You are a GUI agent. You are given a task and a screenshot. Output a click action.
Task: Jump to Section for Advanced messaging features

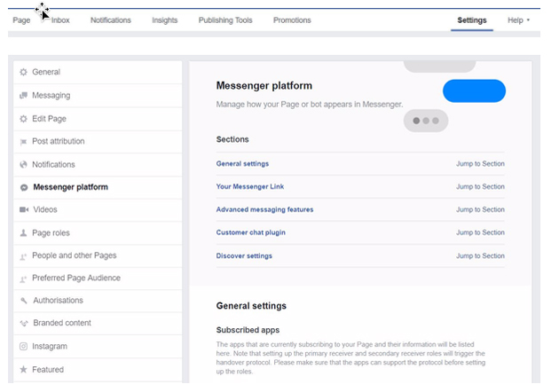480,209
